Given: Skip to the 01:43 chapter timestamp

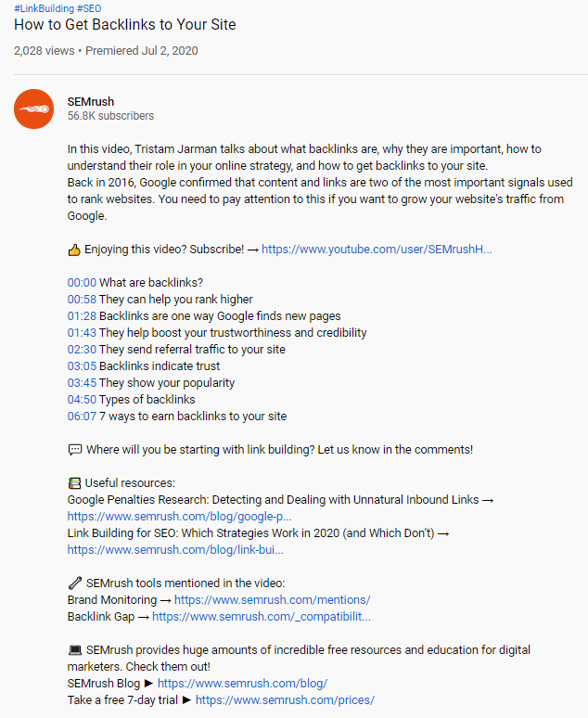Looking at the screenshot, I should pyautogui.click(x=82, y=333).
